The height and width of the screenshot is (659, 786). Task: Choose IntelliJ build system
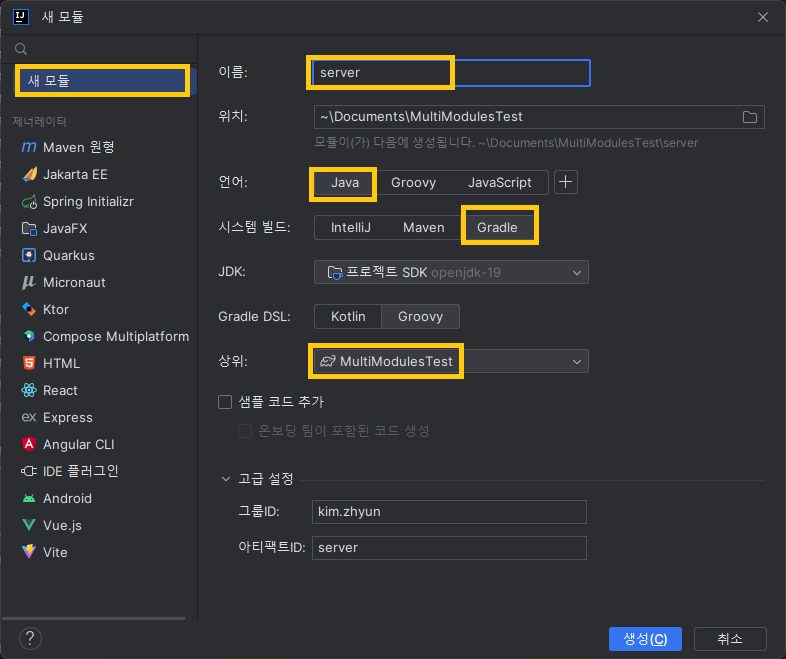pyautogui.click(x=350, y=228)
